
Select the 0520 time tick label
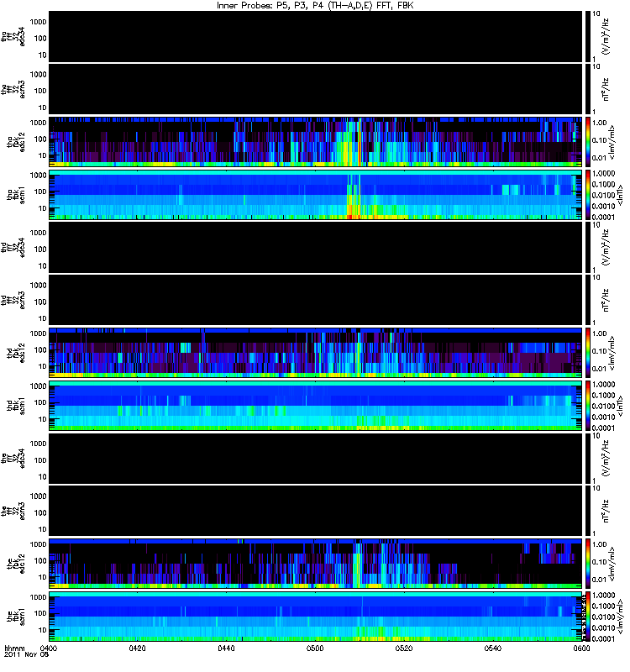(x=404, y=648)
